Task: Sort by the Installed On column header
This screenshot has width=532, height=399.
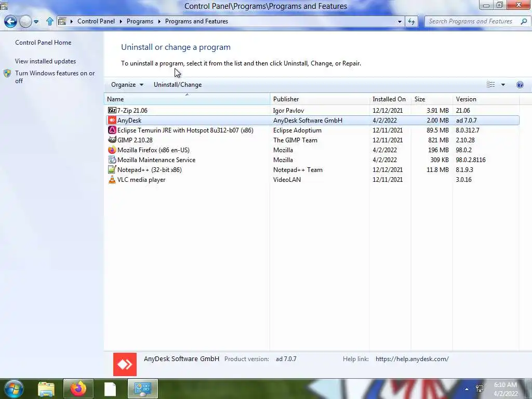Action: (390, 99)
